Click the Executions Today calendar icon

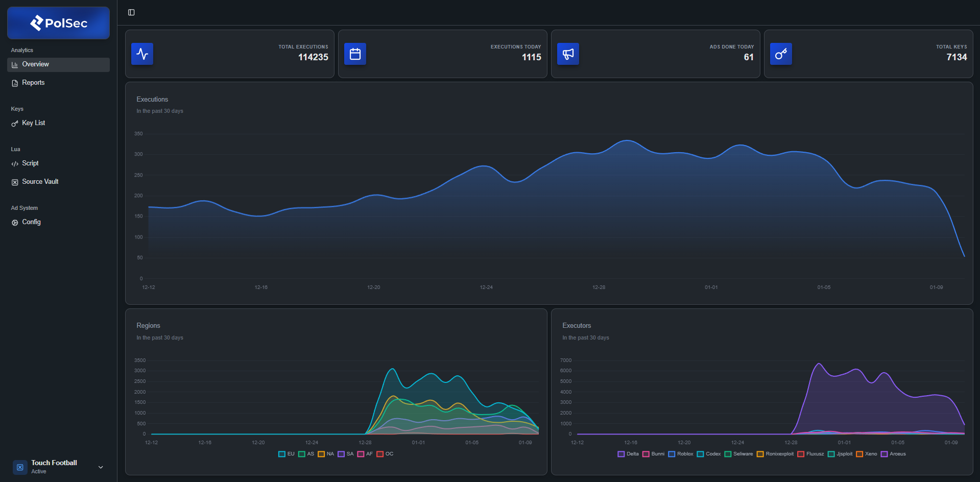click(x=355, y=54)
